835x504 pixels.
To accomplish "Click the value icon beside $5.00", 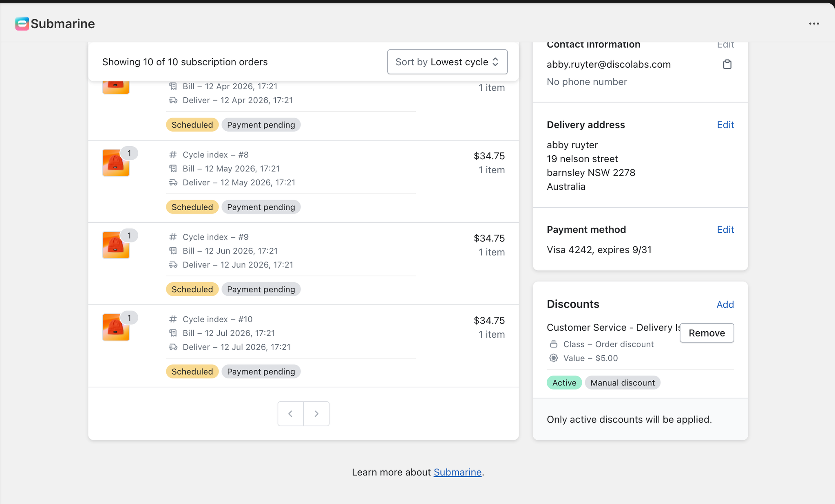I will pyautogui.click(x=553, y=358).
